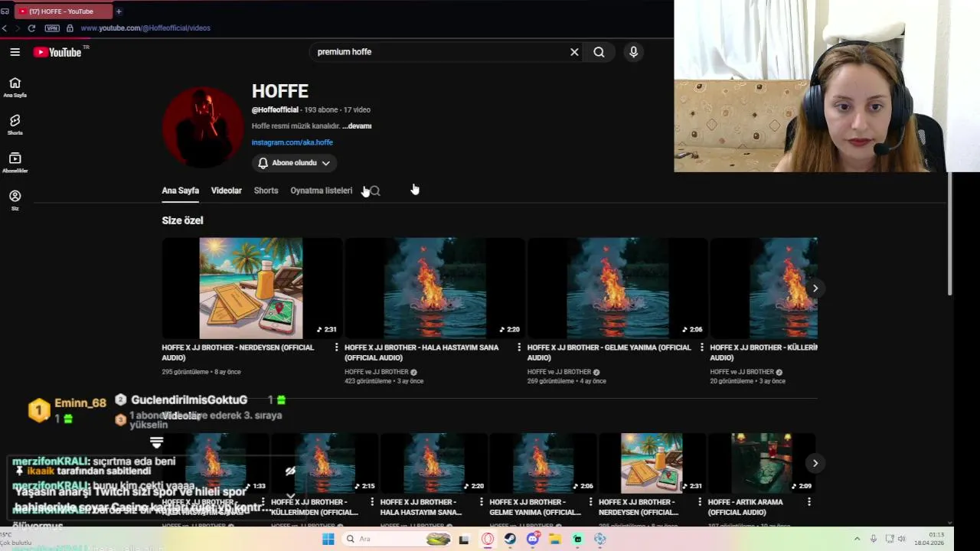Click the lock icon in address bar
Image resolution: width=980 pixels, height=551 pixels.
[70, 28]
